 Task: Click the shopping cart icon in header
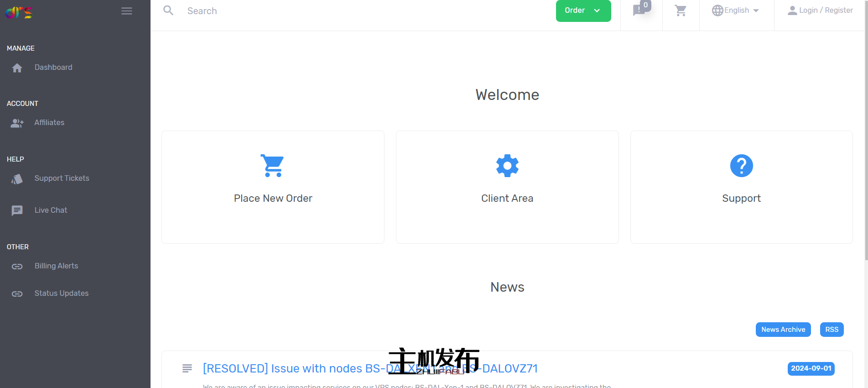681,10
